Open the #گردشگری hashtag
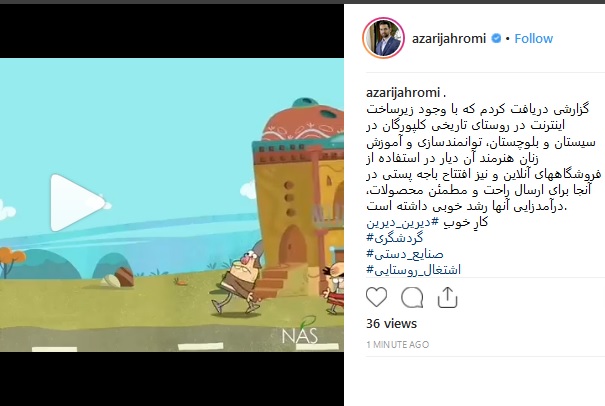Image resolution: width=605 pixels, height=406 pixels. click(394, 238)
